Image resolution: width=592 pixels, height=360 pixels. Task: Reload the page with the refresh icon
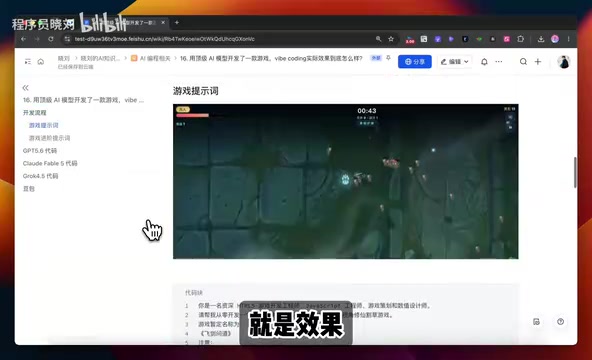pos(51,39)
